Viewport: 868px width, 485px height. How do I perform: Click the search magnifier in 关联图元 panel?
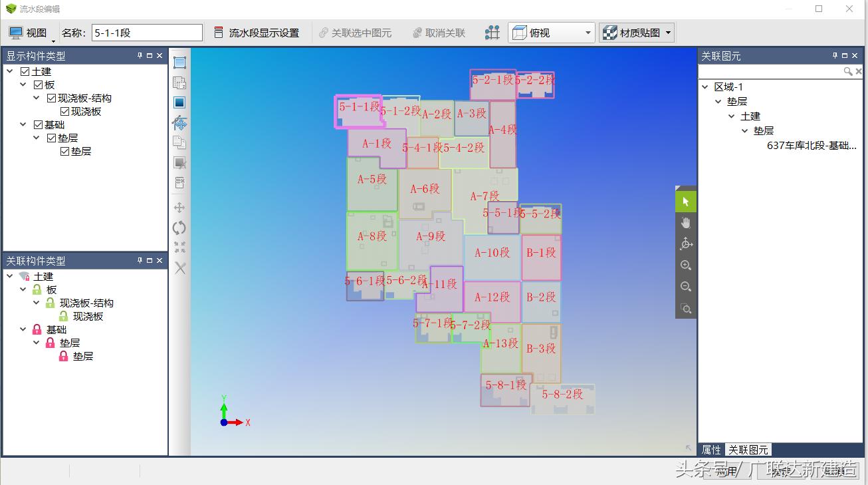click(x=848, y=71)
